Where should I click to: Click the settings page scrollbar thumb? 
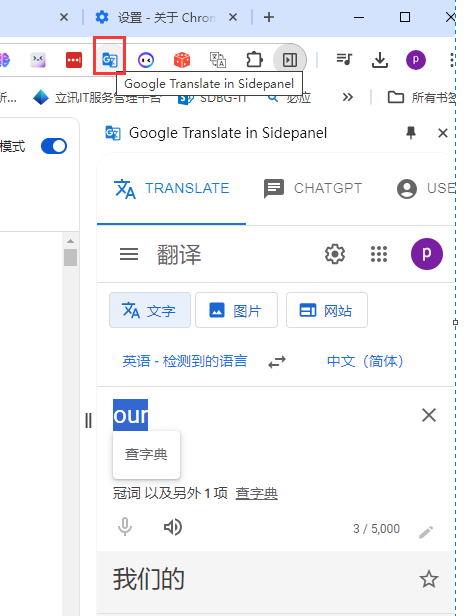pos(70,258)
